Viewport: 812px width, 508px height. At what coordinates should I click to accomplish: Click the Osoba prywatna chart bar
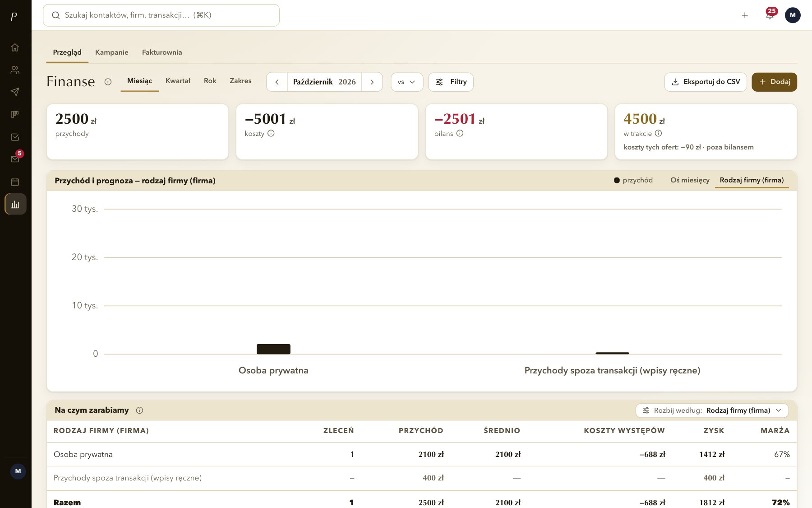pyautogui.click(x=273, y=349)
